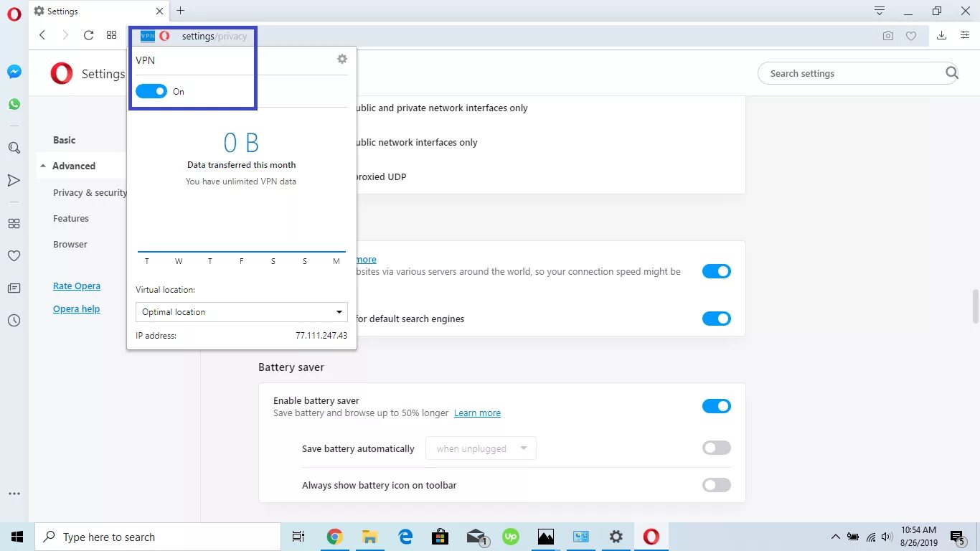Launch Microsoft Edge from taskbar
Screen dimensions: 980x551
coord(405,537)
